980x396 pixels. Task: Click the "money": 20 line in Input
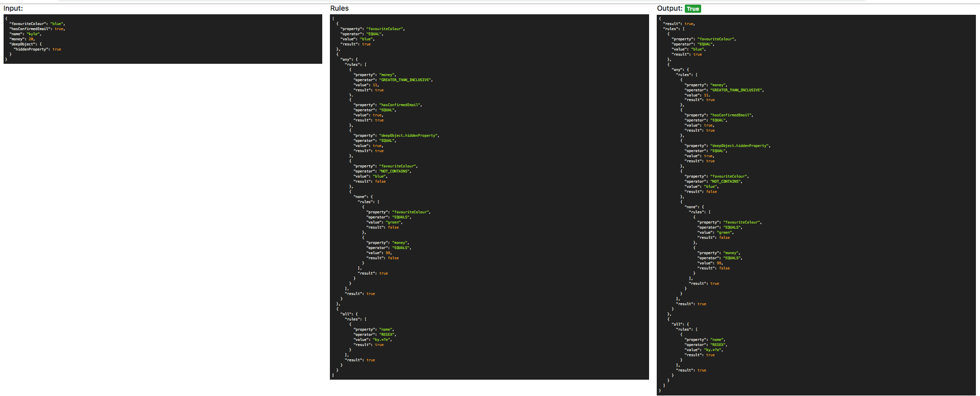(x=22, y=39)
